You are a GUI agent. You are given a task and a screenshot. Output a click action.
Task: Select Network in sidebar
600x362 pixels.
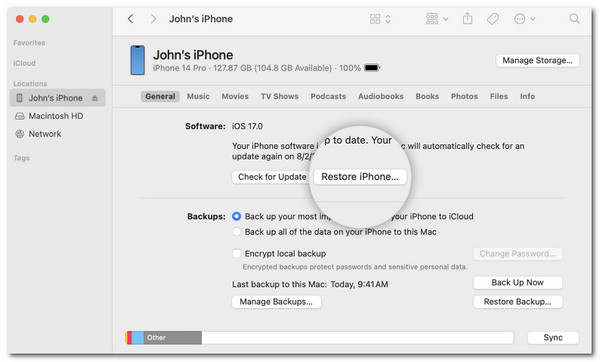(45, 134)
